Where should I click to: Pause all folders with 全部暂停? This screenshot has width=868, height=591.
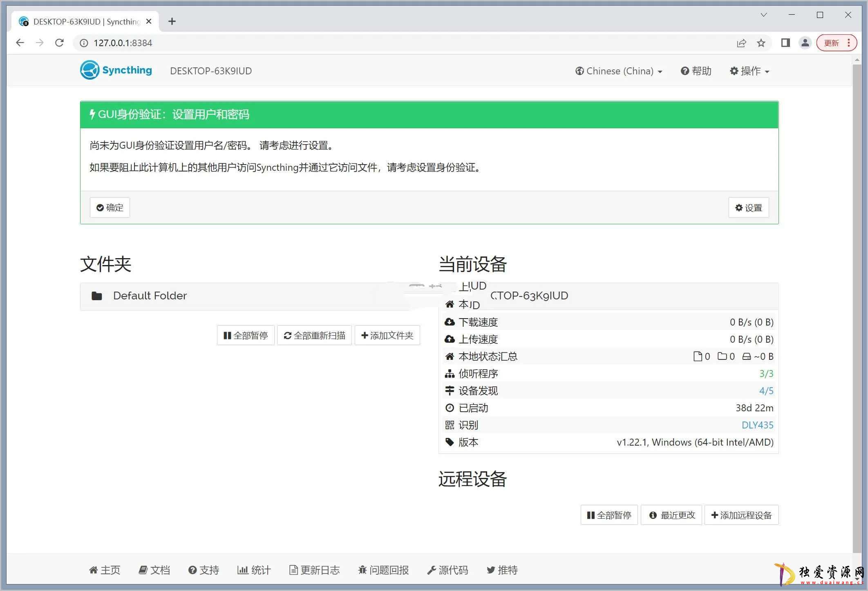[246, 335]
